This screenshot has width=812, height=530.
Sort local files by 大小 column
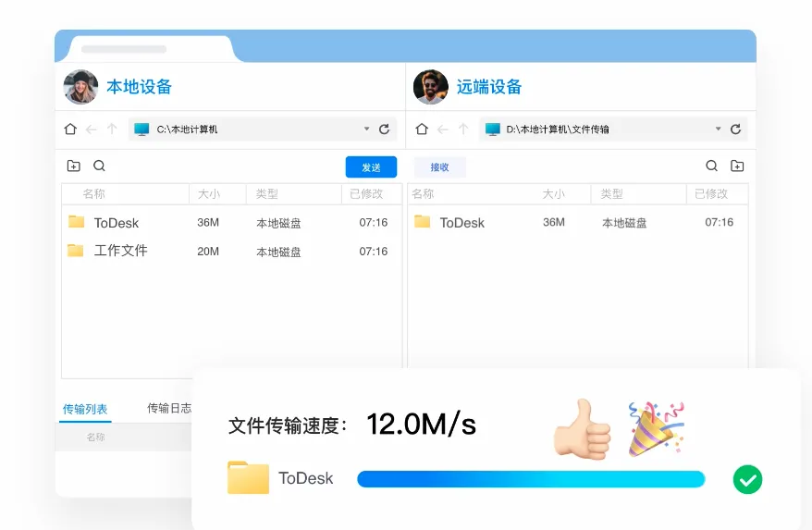[209, 193]
